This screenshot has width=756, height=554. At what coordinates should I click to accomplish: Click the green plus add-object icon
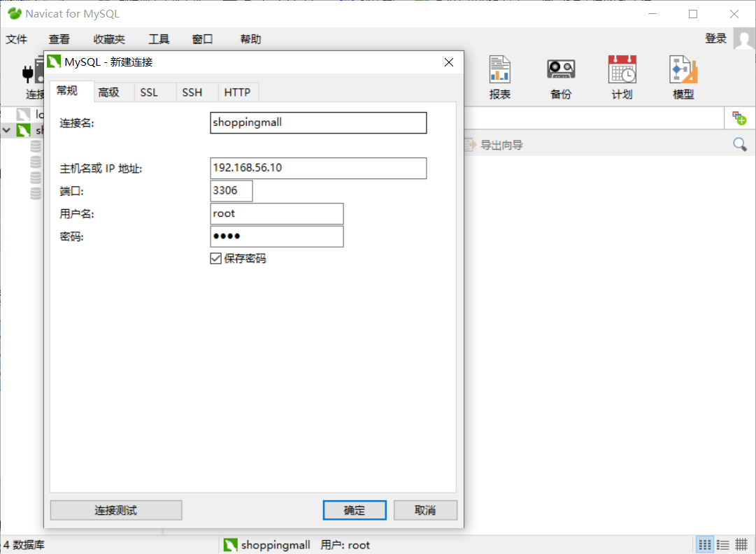coord(739,118)
